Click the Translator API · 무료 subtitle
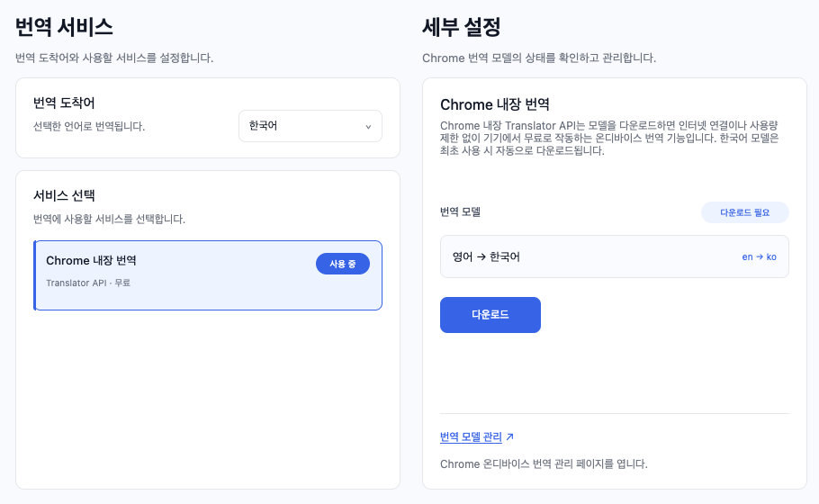 coord(88,283)
